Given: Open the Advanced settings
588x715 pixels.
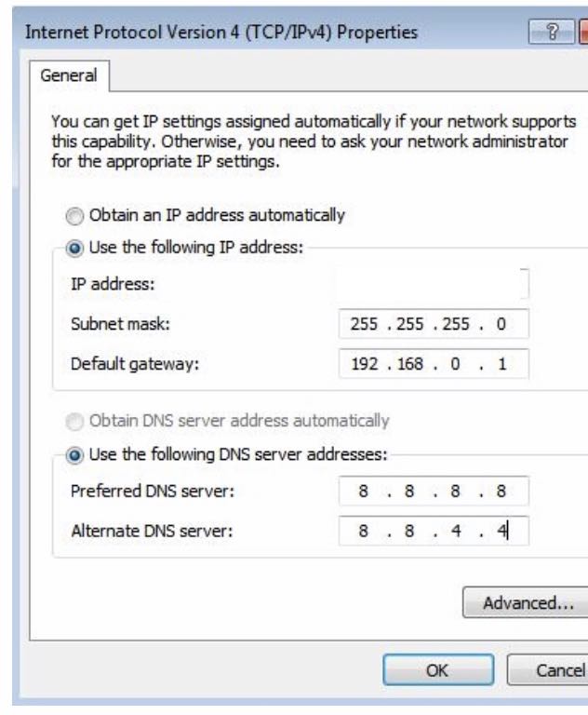Looking at the screenshot, I should point(525,602).
